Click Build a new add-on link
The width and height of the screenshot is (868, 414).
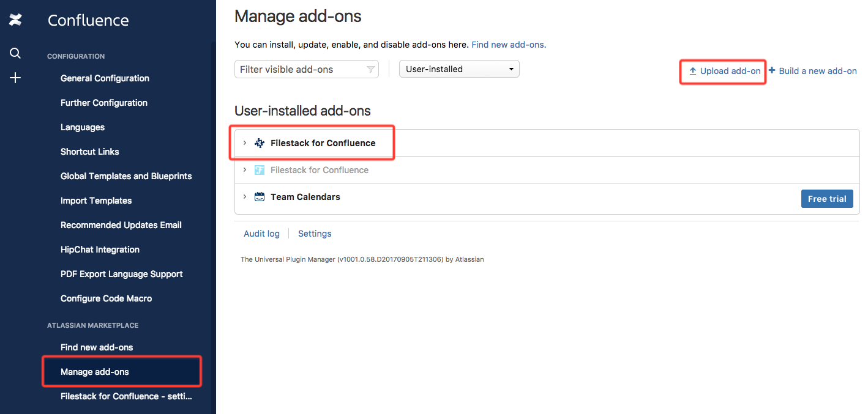pos(818,71)
